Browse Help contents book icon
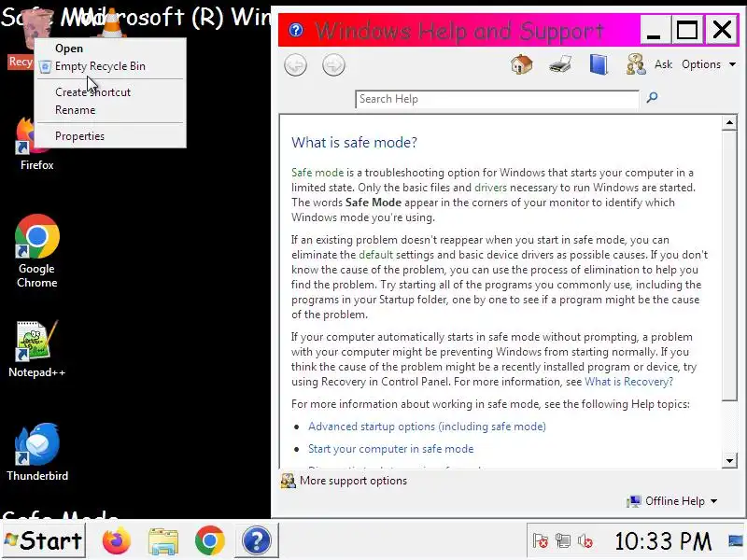Screen dimensions: 747x560 (x=599, y=64)
